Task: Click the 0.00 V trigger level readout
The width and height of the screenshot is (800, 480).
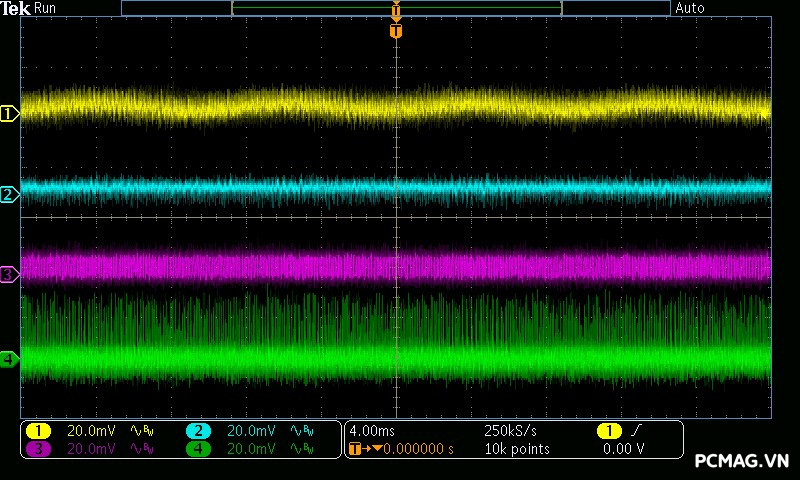Action: coord(623,449)
